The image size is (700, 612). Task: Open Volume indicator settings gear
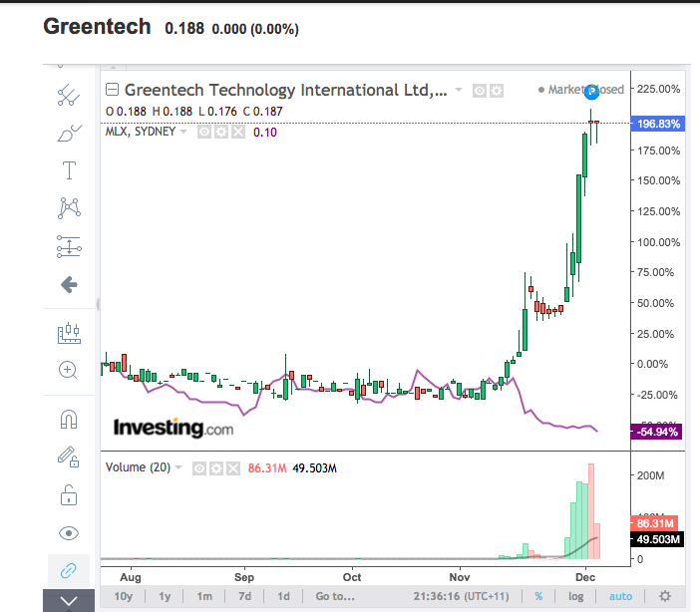[216, 468]
